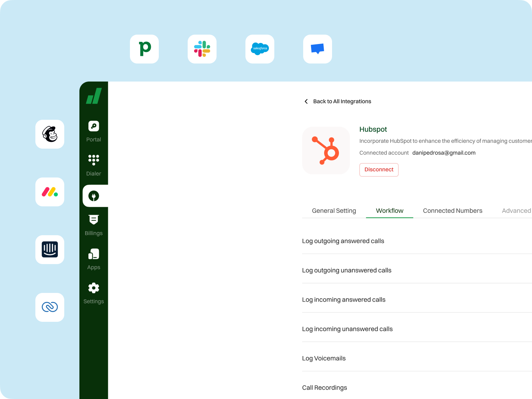Open Billings from the sidebar
This screenshot has width=532, height=399.
[93, 224]
